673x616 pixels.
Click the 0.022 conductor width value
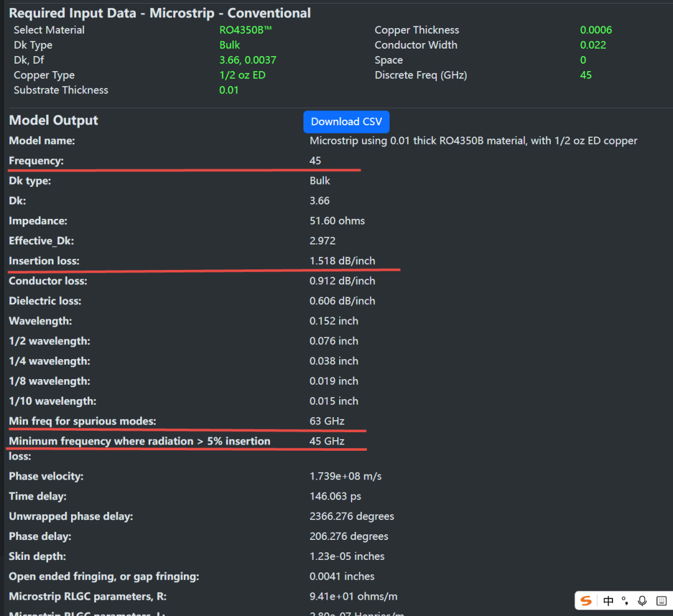coord(593,45)
